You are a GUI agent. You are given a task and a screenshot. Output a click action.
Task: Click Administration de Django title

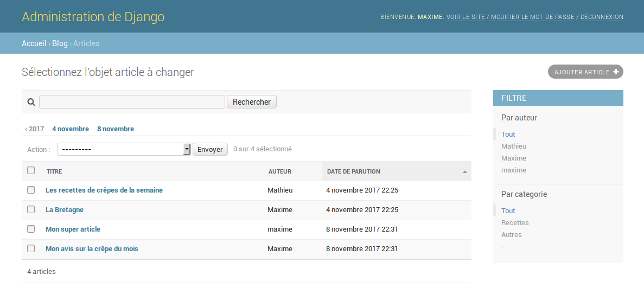(x=93, y=17)
